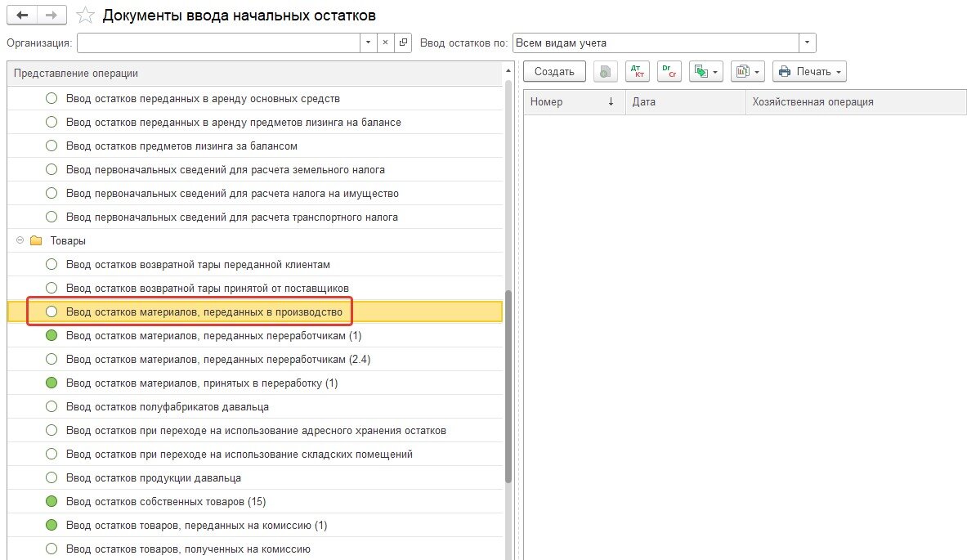Sort by the Номер column header
967x560 pixels.
574,101
